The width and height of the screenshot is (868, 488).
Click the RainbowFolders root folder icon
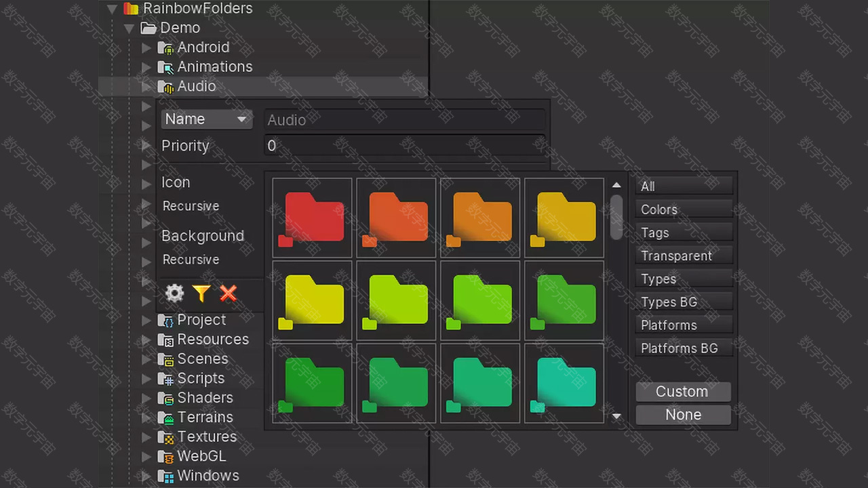tap(131, 9)
